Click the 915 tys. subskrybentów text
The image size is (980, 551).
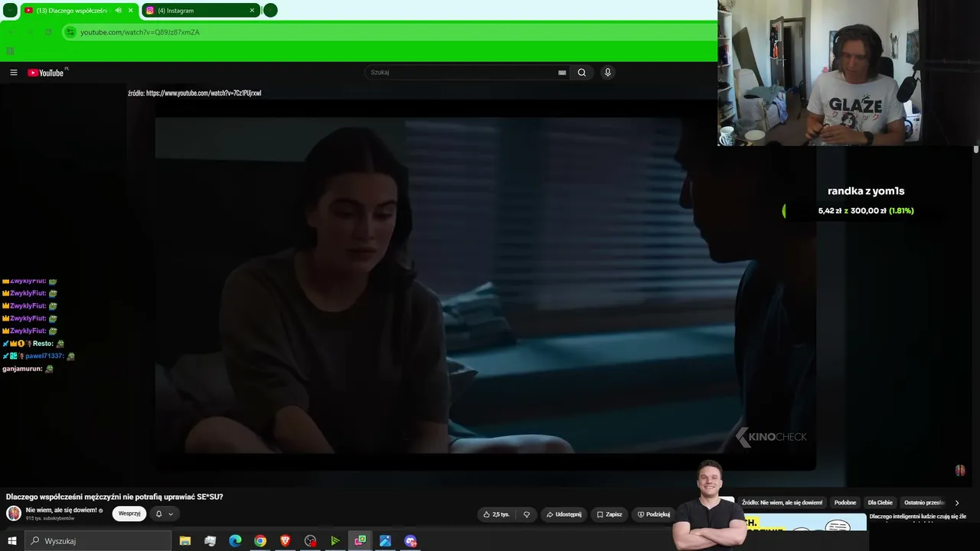click(x=50, y=519)
